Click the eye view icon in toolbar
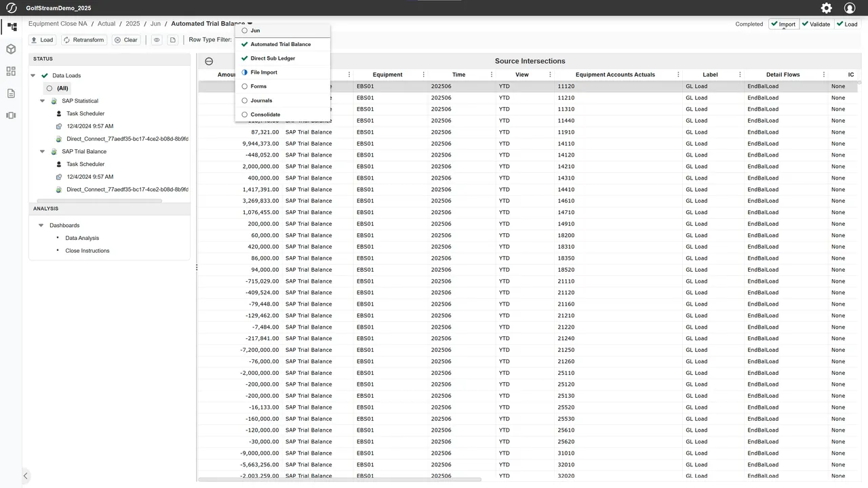Screen dimensions: 868x488 (157, 40)
